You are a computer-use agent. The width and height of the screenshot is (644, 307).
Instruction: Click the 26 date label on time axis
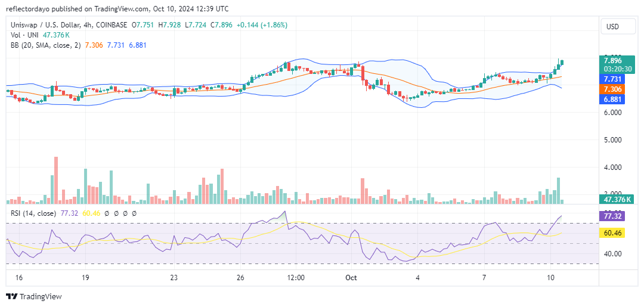tap(241, 277)
